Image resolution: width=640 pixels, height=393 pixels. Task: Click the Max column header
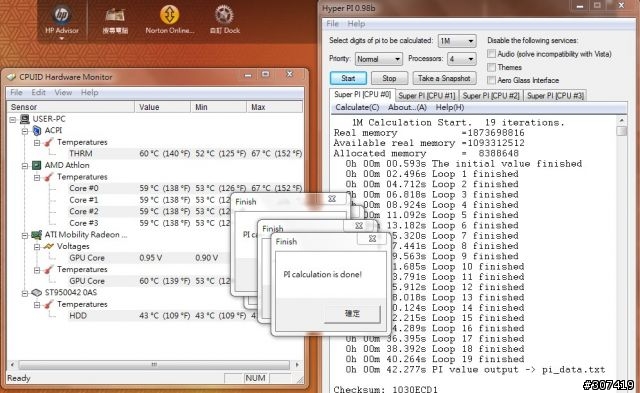pos(275,107)
